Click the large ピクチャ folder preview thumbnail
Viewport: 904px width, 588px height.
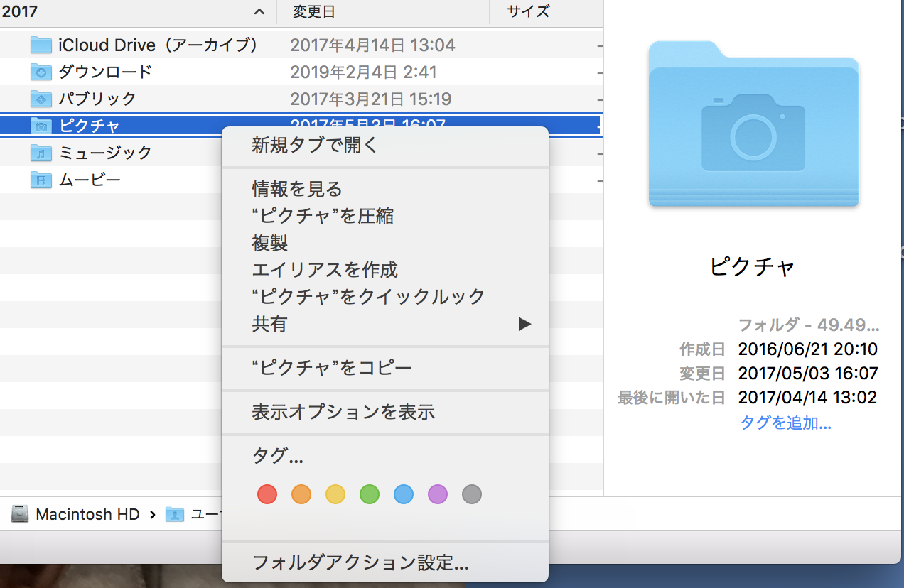click(x=753, y=124)
